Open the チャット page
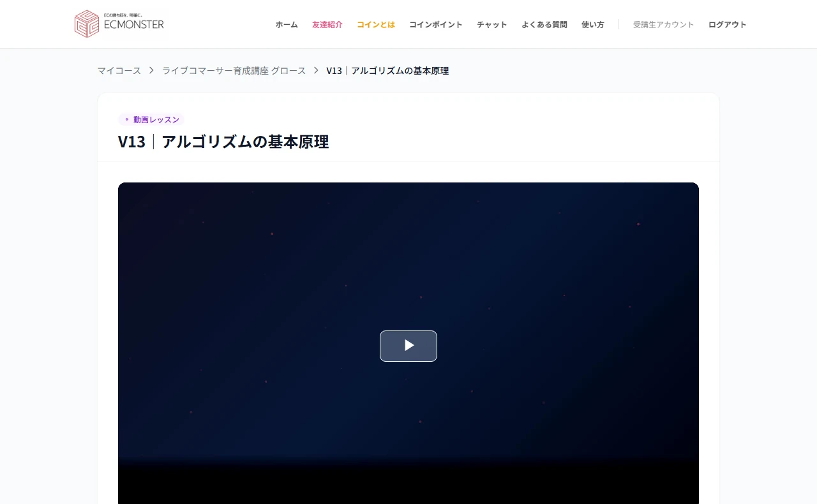The height and width of the screenshot is (504, 817). coord(492,25)
